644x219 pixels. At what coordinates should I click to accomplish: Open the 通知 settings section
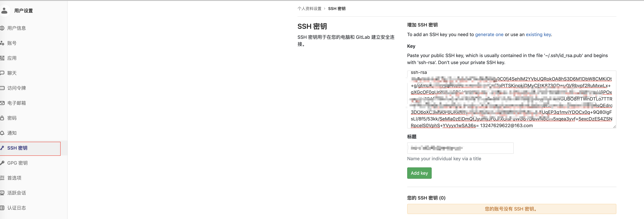[x=12, y=133]
